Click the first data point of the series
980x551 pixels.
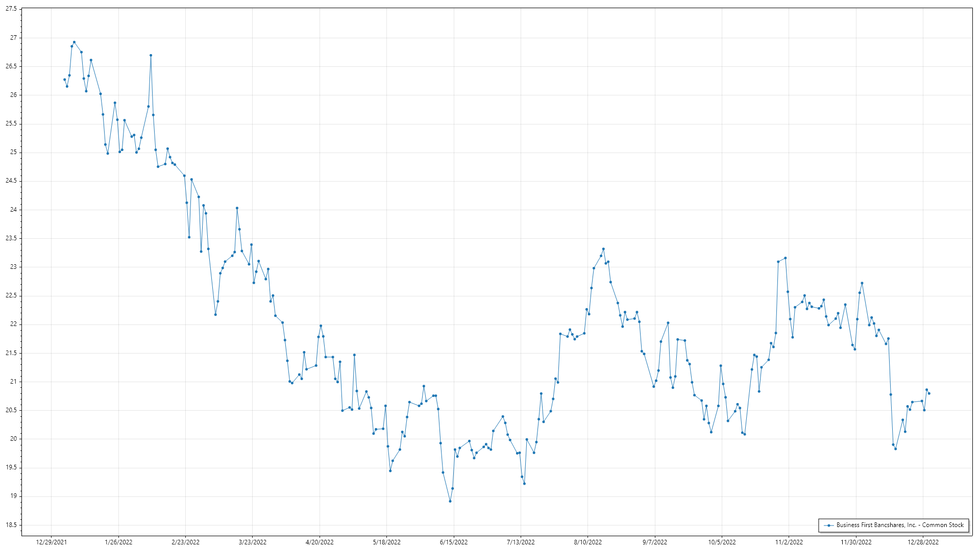[x=64, y=80]
